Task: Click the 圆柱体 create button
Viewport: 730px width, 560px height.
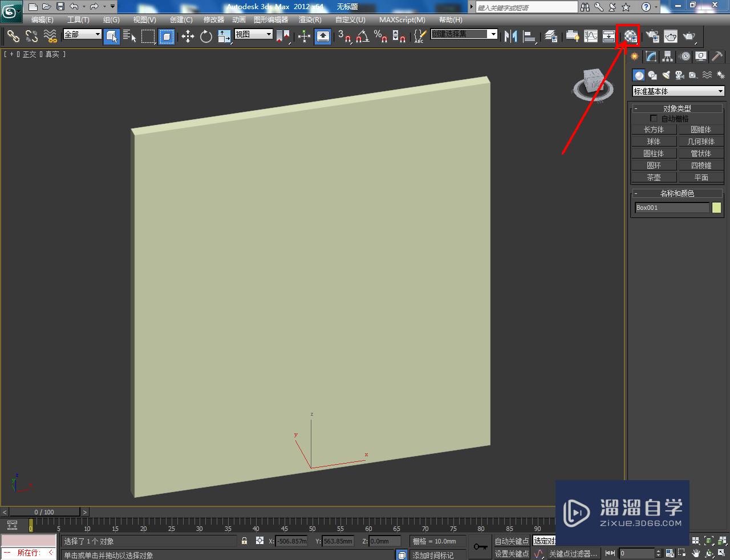Action: tap(654, 153)
